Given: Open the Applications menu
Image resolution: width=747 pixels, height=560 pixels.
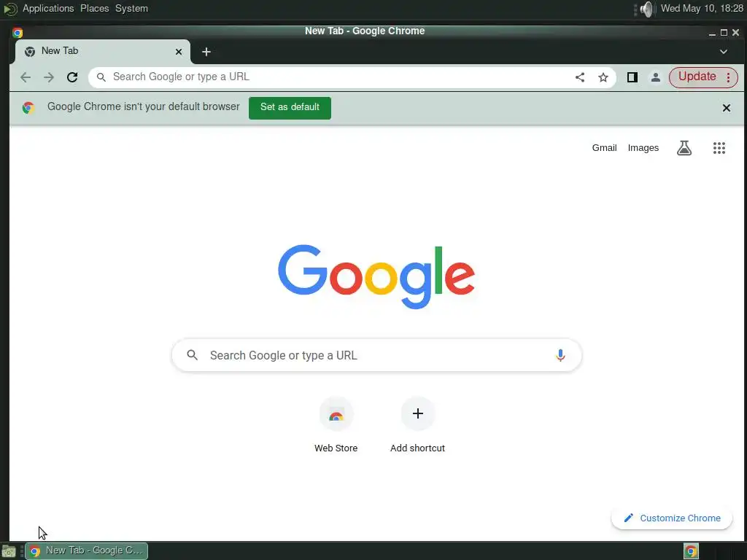Looking at the screenshot, I should coord(48,9).
